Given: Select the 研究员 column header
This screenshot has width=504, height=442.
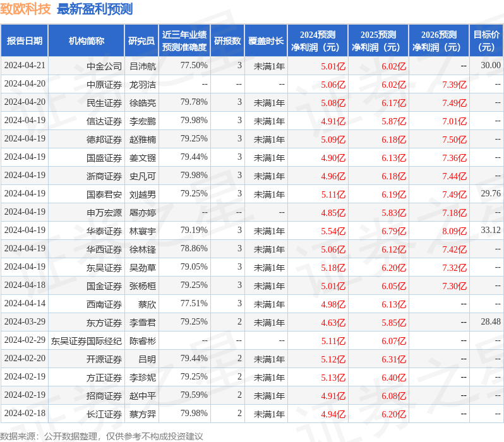Looking at the screenshot, I should (x=141, y=41).
